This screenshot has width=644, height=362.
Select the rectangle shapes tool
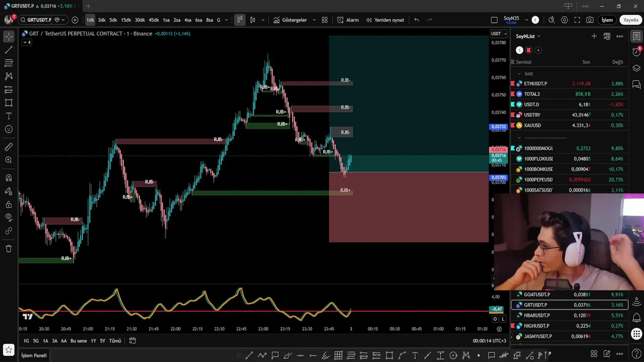pos(9,103)
